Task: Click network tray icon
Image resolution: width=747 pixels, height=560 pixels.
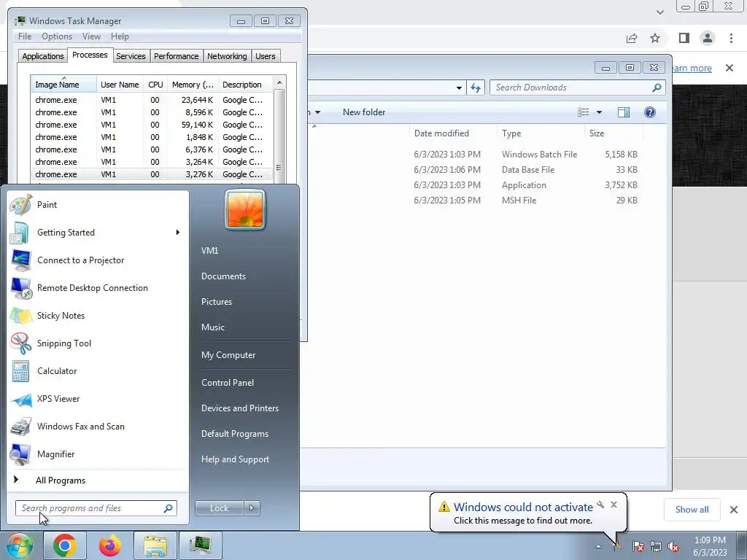Action: (x=656, y=546)
